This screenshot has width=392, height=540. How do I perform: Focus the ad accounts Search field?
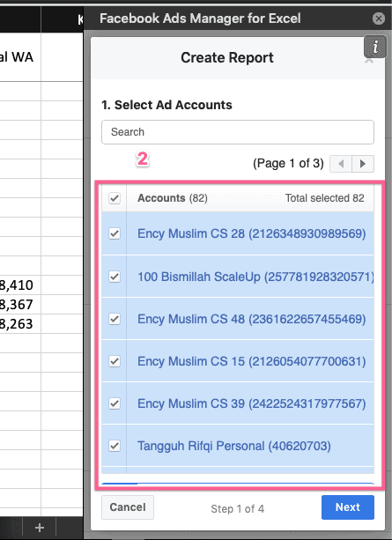[x=238, y=132]
